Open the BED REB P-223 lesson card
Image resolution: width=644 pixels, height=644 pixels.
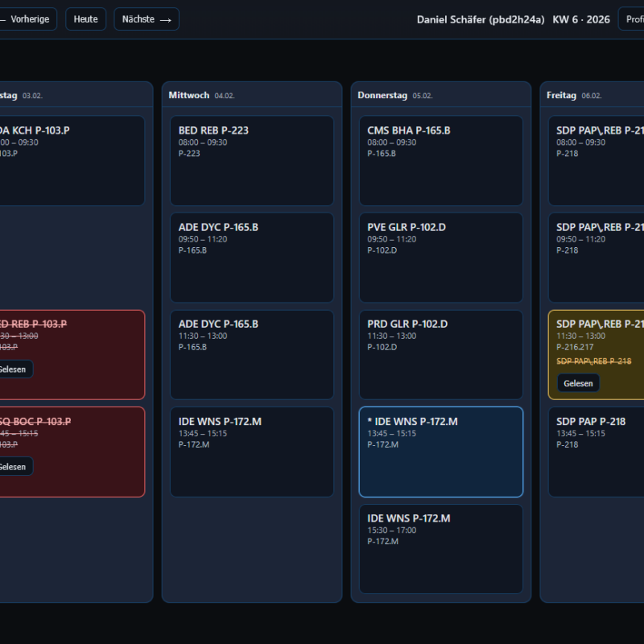tap(251, 160)
